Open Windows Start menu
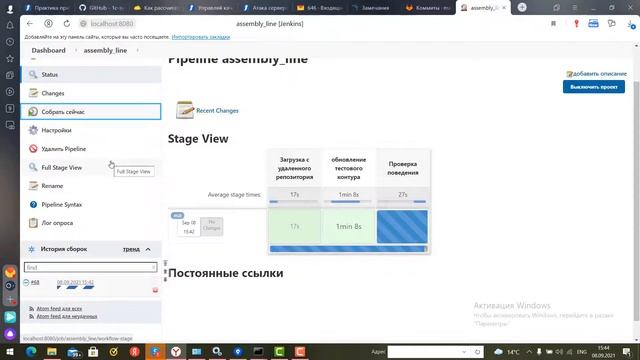This screenshot has height=360, width=640. click(x=10, y=351)
